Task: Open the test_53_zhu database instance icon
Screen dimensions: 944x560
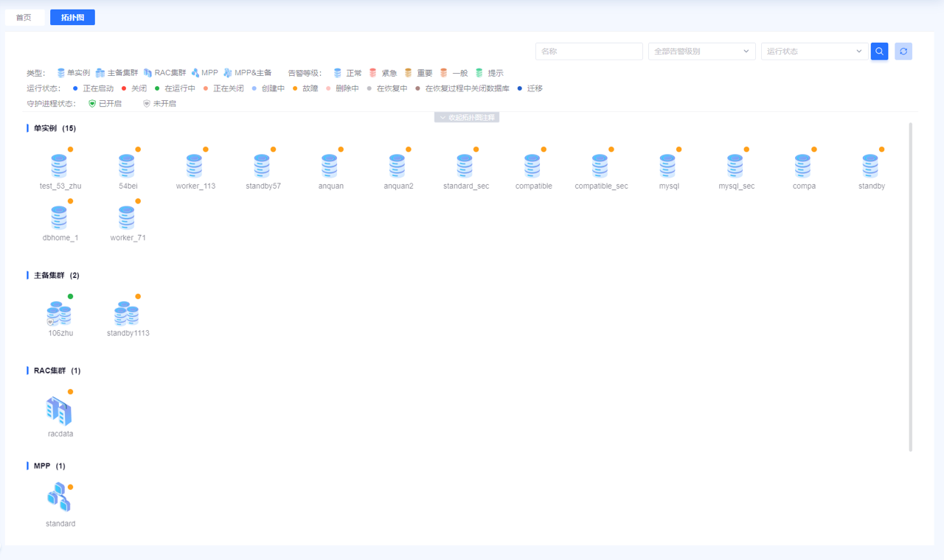Action: 59,166
